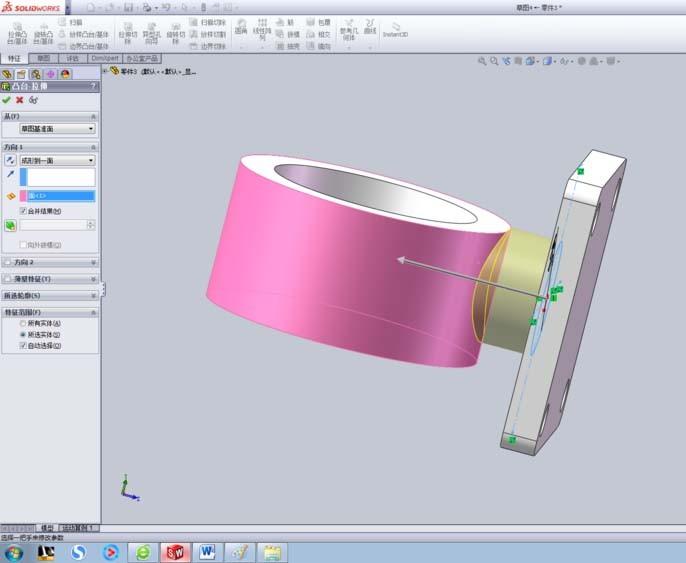Open the 成形到一面 end condition dropdown
This screenshot has width=686, height=563.
[x=57, y=161]
